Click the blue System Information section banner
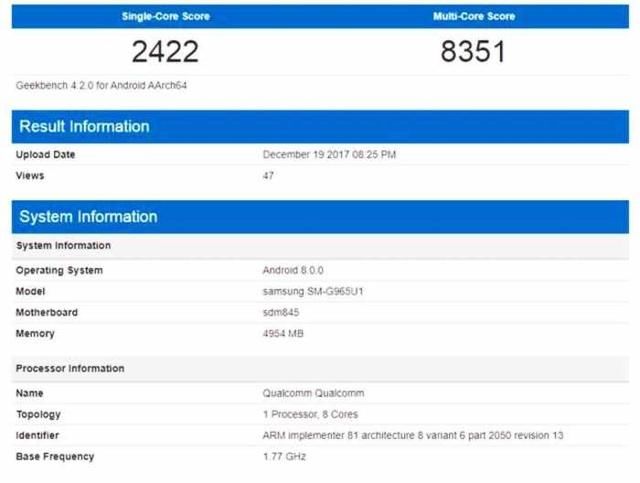 click(320, 216)
